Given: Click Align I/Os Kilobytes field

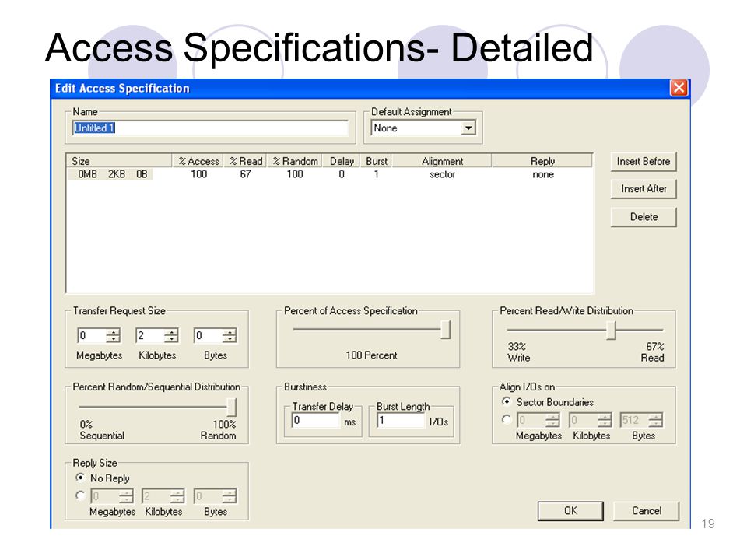Looking at the screenshot, I should coord(584,420).
